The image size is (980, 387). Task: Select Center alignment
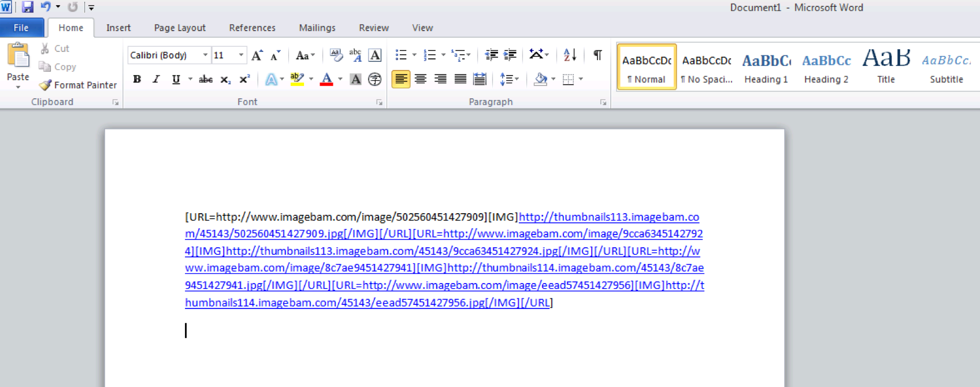point(421,79)
